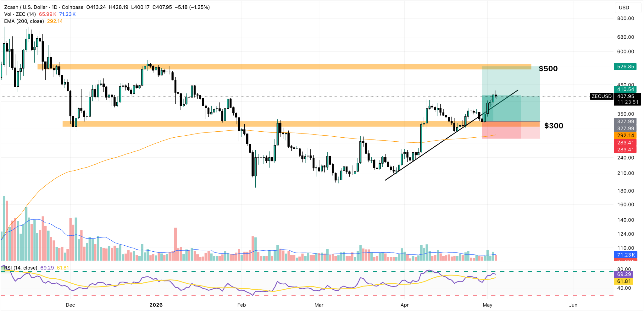Click the red dashed RSI oversold line
Viewport: 644px width, 311px height.
[307, 295]
